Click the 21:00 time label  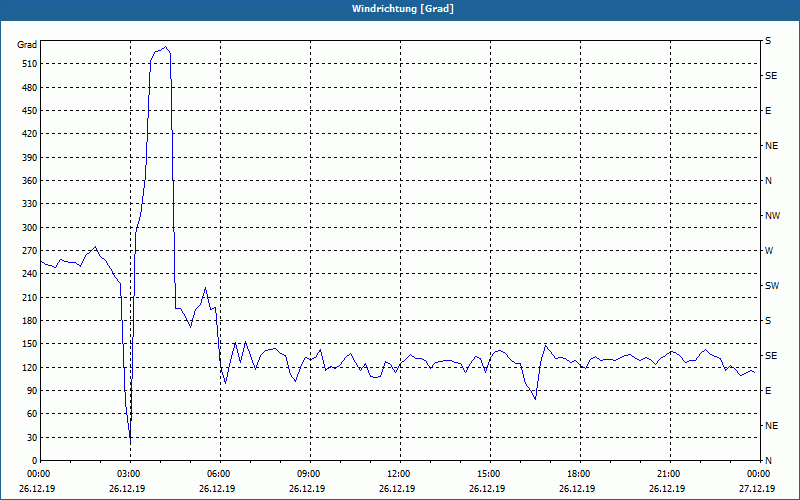(x=667, y=474)
